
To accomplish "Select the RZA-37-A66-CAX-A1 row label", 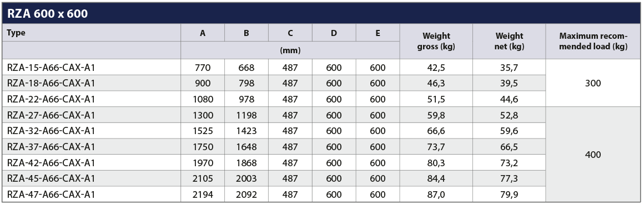I will [x=51, y=147].
